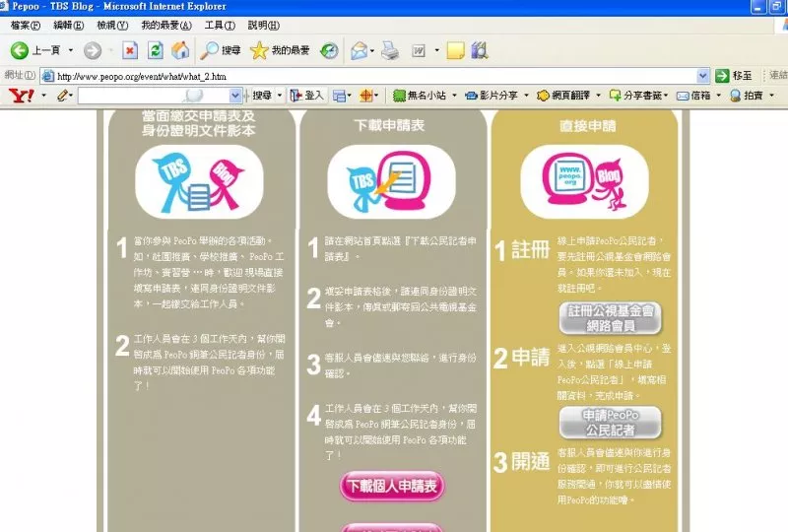Open the 檢視(V) menu
Image resolution: width=788 pixels, height=532 pixels.
click(112, 26)
